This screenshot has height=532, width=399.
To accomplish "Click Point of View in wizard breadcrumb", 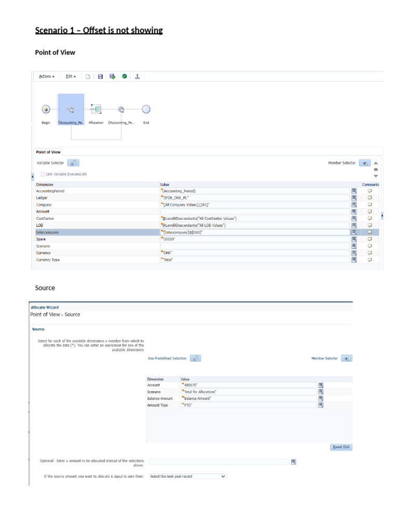I will click(x=45, y=314).
